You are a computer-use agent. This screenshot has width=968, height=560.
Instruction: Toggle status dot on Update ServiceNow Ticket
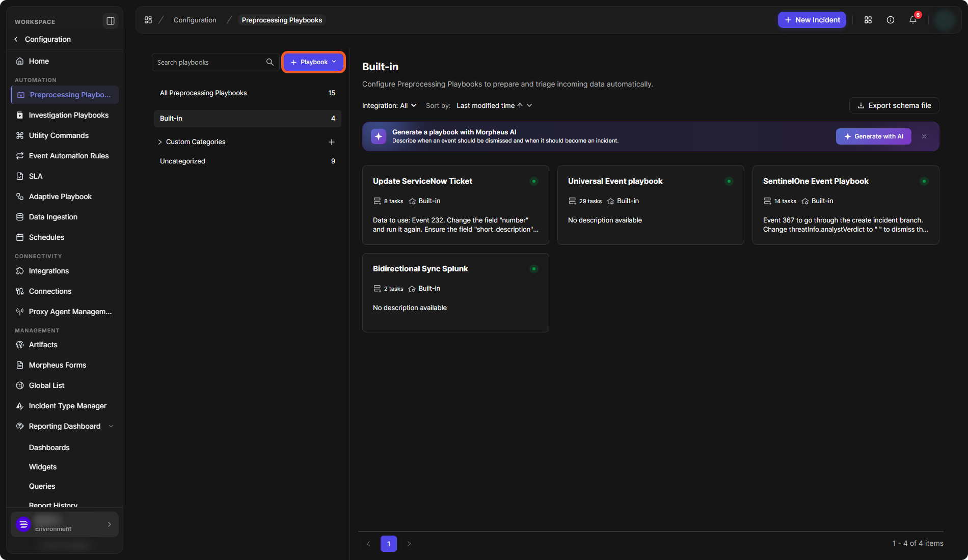tap(534, 181)
